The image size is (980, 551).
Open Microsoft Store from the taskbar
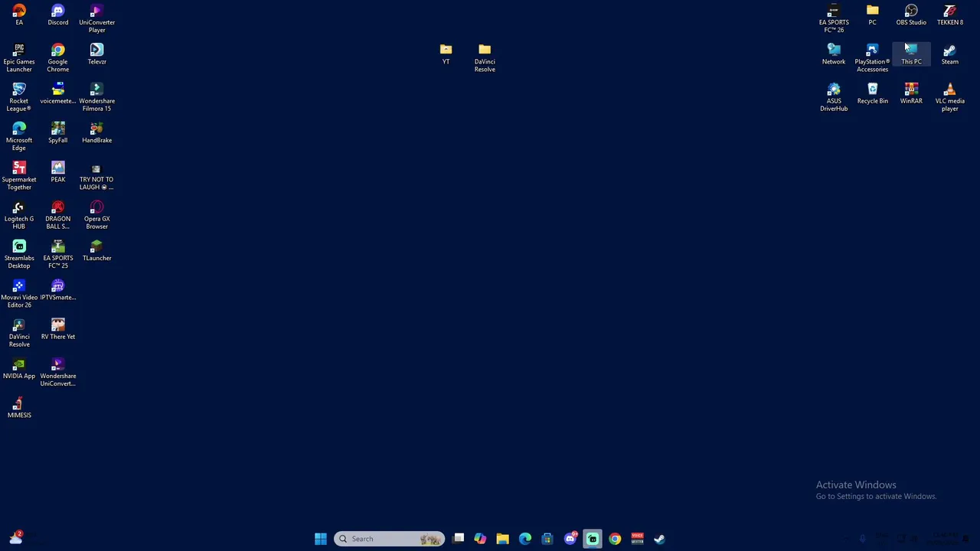point(547,539)
